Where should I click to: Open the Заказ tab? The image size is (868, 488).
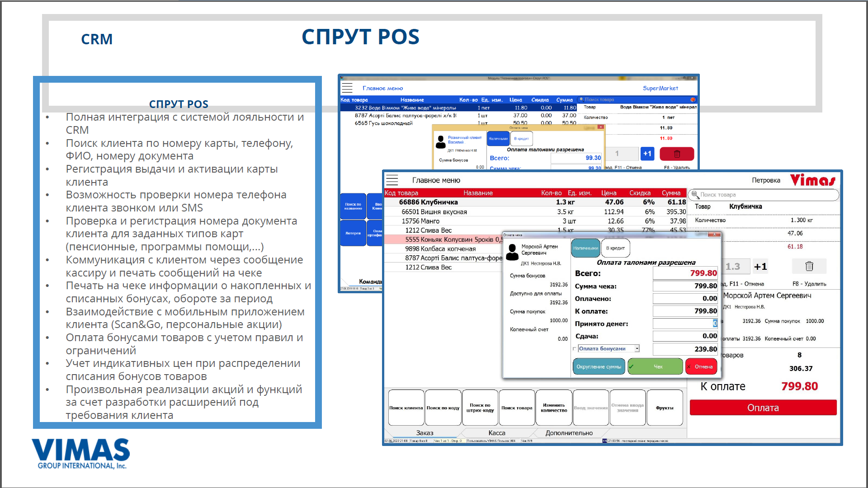point(425,433)
